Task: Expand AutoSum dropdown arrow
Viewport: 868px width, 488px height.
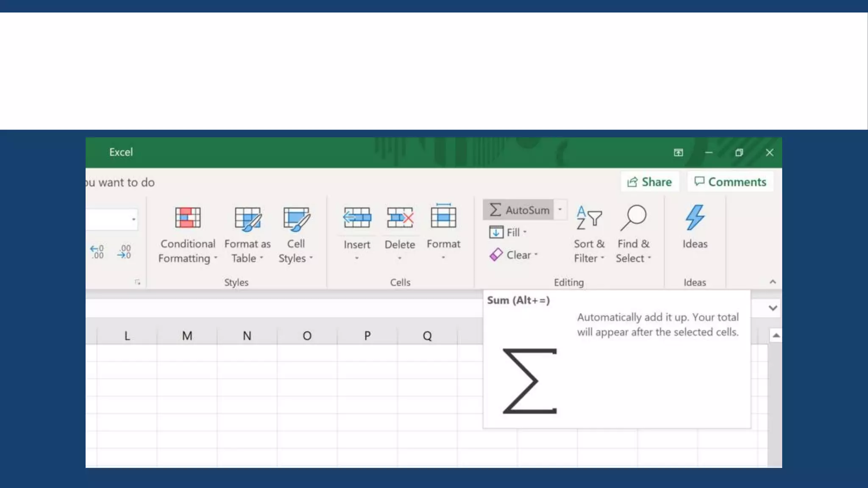Action: coord(560,210)
